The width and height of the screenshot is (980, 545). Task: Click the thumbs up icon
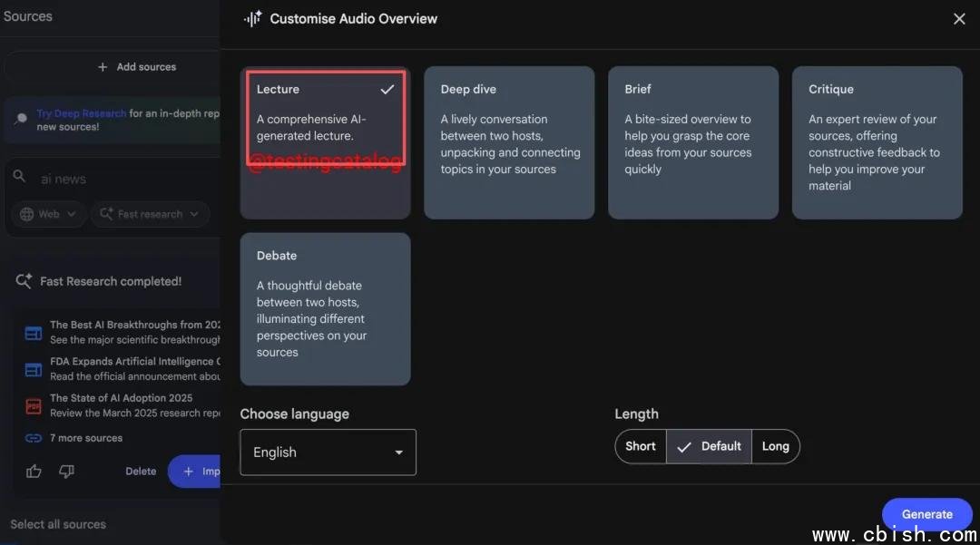point(34,471)
